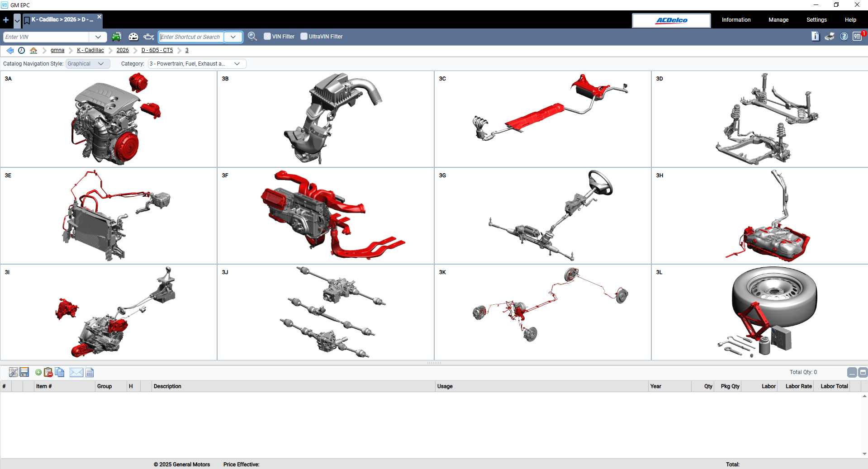
Task: Save the parts list with the floppy disk icon
Action: coord(24,372)
